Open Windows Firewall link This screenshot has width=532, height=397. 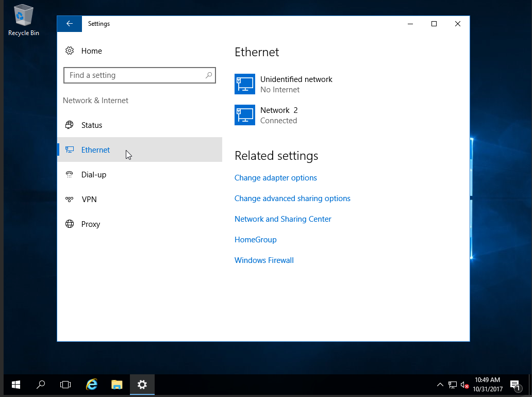(x=264, y=260)
